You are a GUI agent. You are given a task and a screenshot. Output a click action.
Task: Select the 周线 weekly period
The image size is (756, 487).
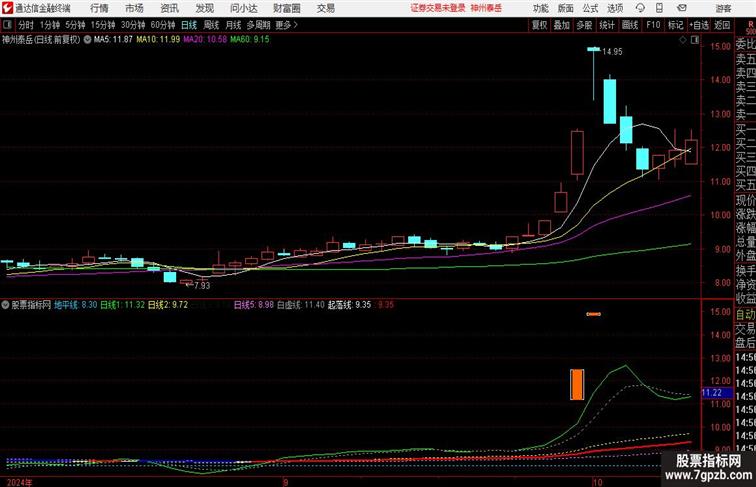tap(211, 25)
